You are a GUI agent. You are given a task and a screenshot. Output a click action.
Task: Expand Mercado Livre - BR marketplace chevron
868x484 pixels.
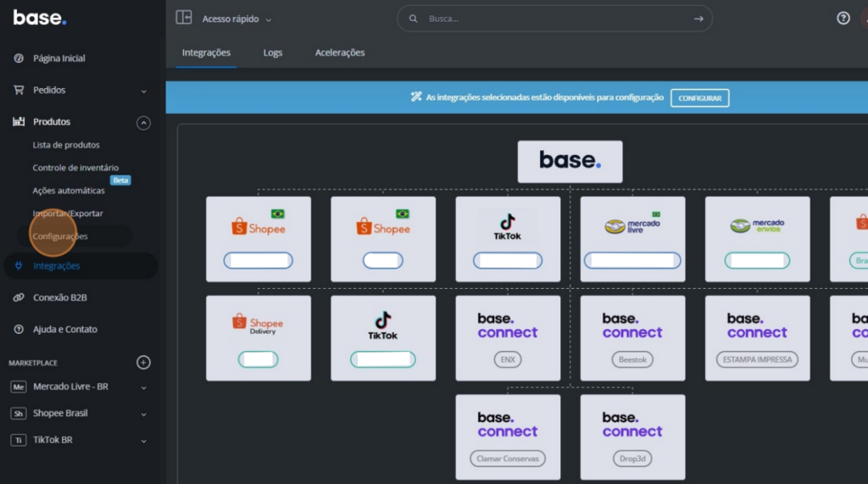tap(143, 387)
